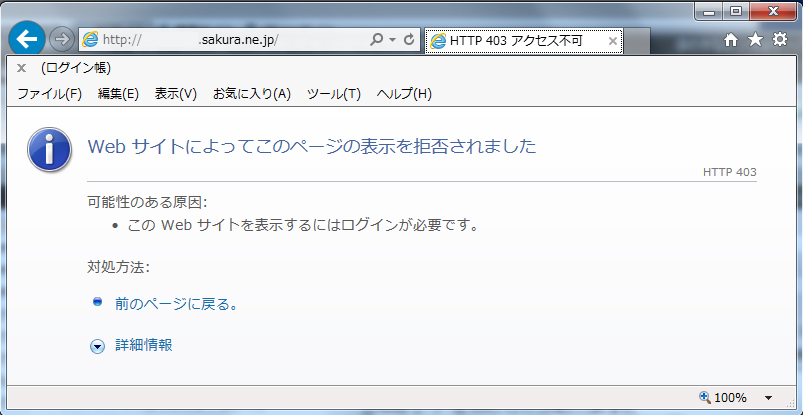Click the search magnifier in address bar
803x415 pixels.
coord(377,40)
